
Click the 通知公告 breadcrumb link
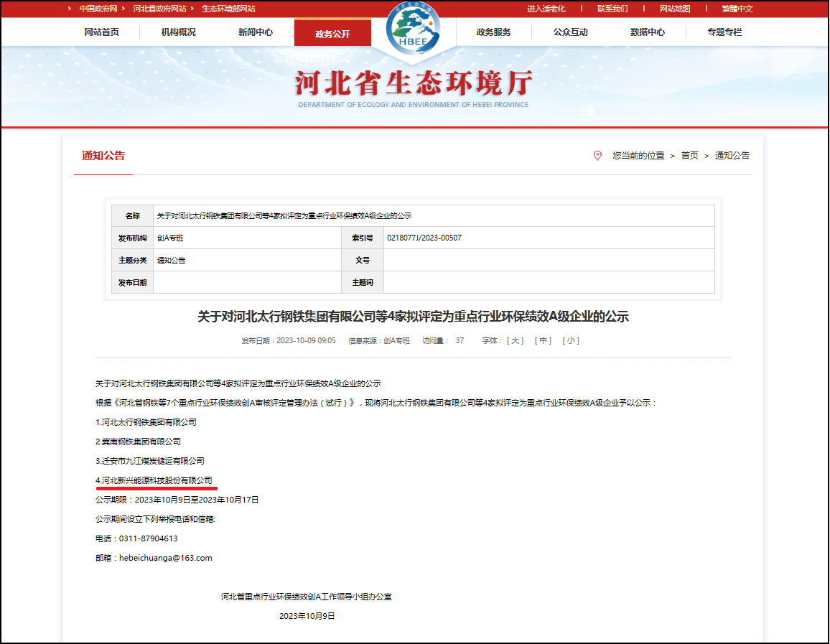point(732,156)
